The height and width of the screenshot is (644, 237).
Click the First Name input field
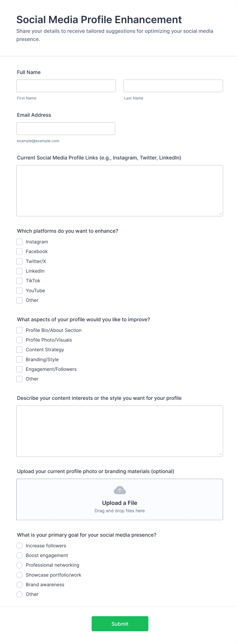click(x=66, y=86)
